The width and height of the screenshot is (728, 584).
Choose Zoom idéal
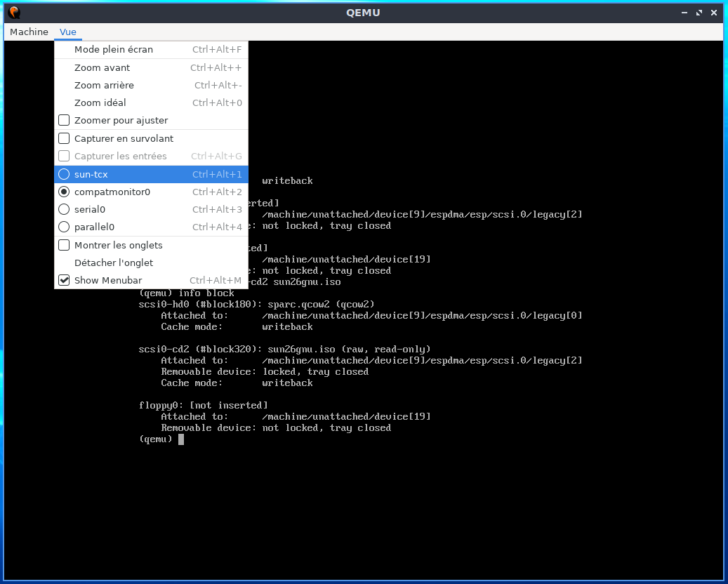point(152,103)
